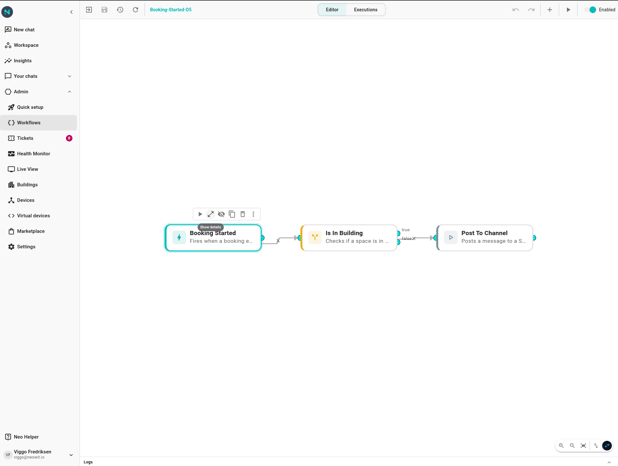Image resolution: width=618 pixels, height=466 pixels.
Task: Open the Logs panel label
Action: [x=88, y=462]
